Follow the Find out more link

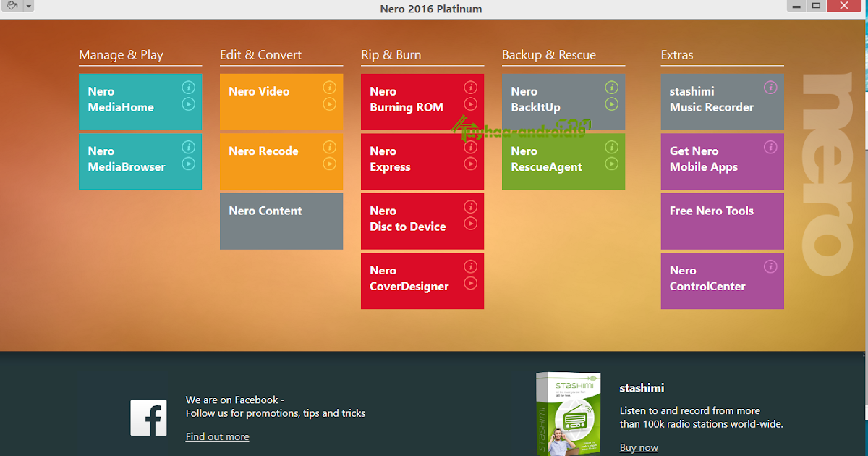pyautogui.click(x=217, y=436)
